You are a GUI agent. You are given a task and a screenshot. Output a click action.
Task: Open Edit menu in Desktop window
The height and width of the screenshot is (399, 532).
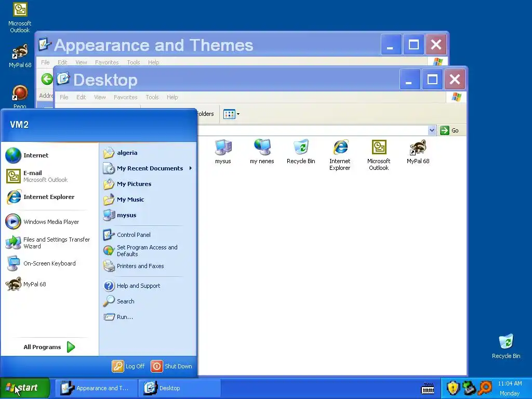(x=81, y=97)
